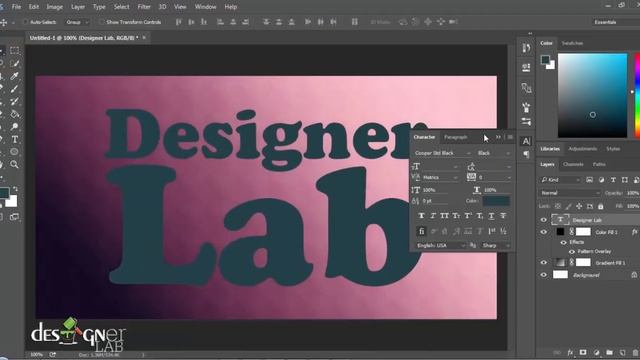Toggle Faux Bold in Character panel
The height and width of the screenshot is (360, 640).
click(421, 216)
